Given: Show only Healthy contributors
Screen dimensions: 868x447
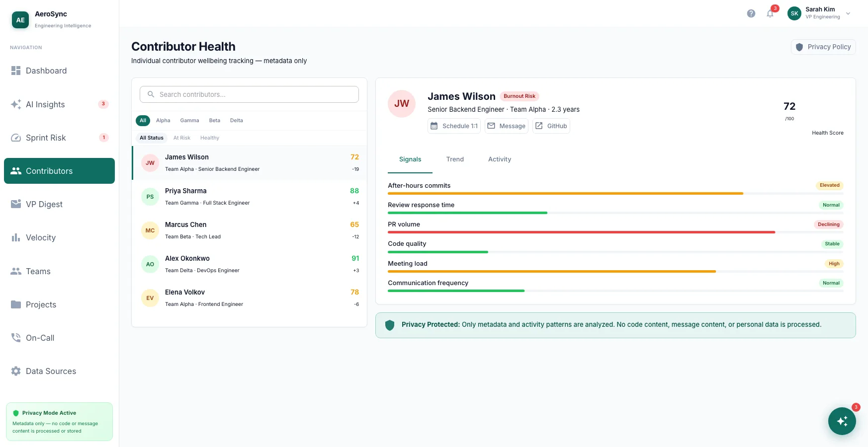Looking at the screenshot, I should (210, 138).
